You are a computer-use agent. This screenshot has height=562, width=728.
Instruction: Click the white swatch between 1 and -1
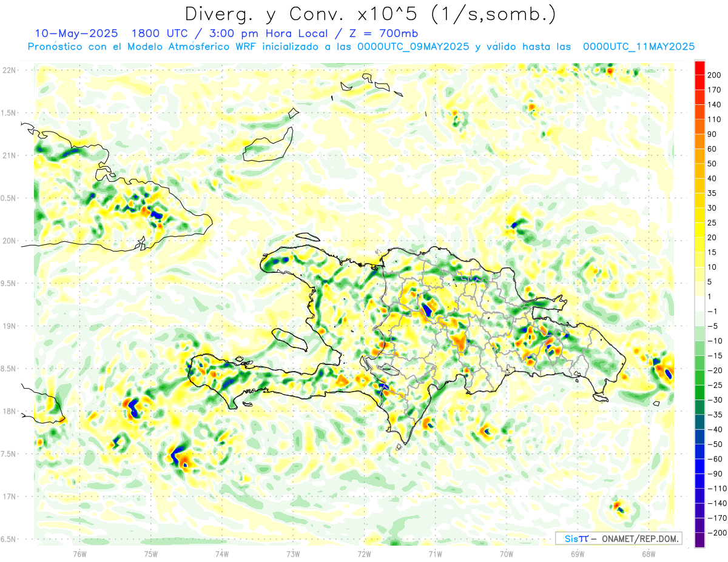pos(699,304)
